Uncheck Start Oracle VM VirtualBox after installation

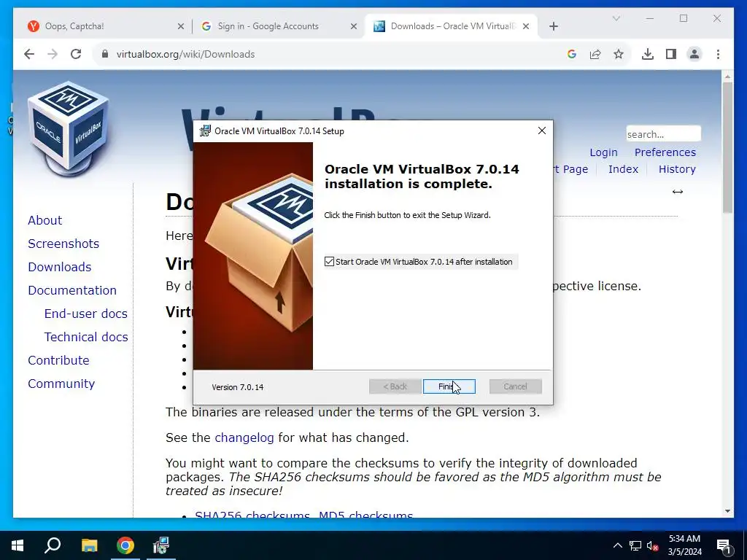pyautogui.click(x=329, y=262)
